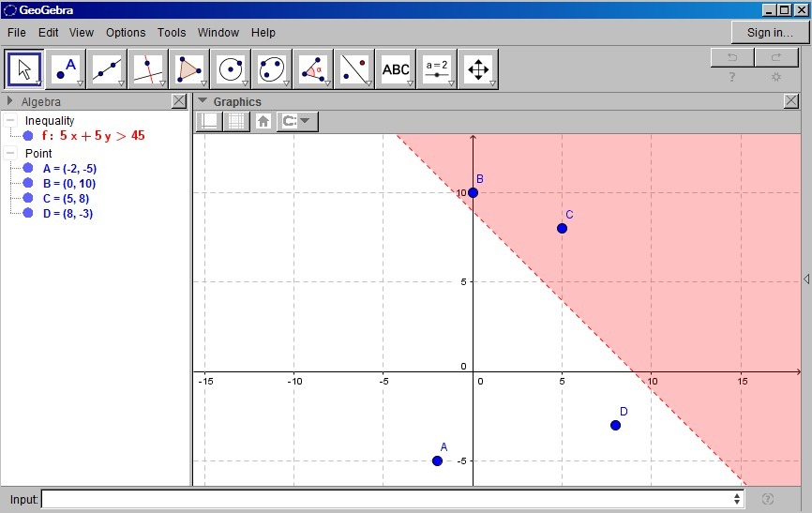The width and height of the screenshot is (812, 513).
Task: Click point A in the graphics view
Action: 437,460
